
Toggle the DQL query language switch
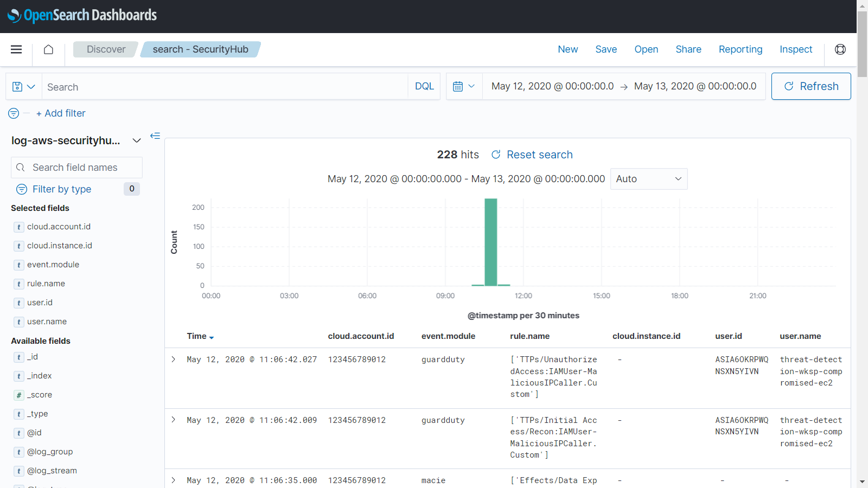click(424, 87)
